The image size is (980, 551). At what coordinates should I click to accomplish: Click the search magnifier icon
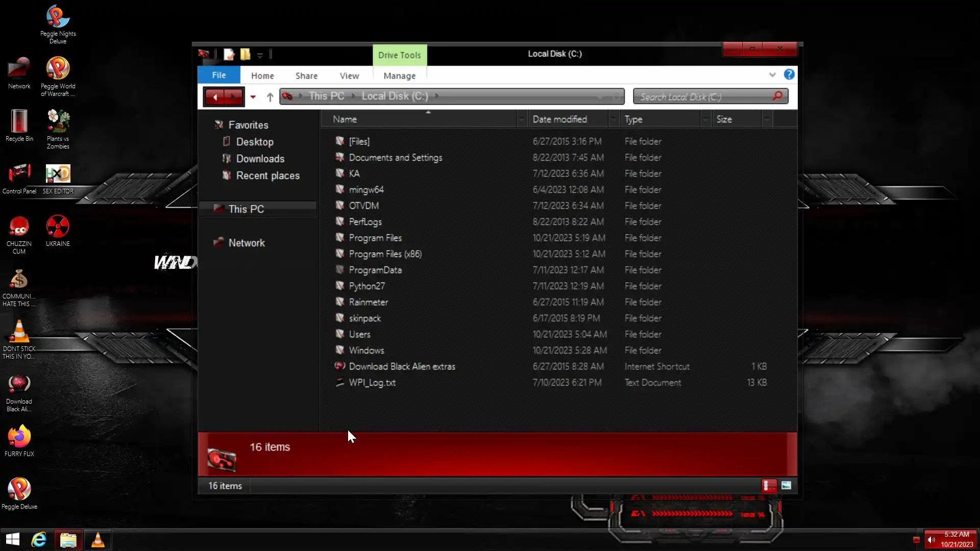point(777,96)
